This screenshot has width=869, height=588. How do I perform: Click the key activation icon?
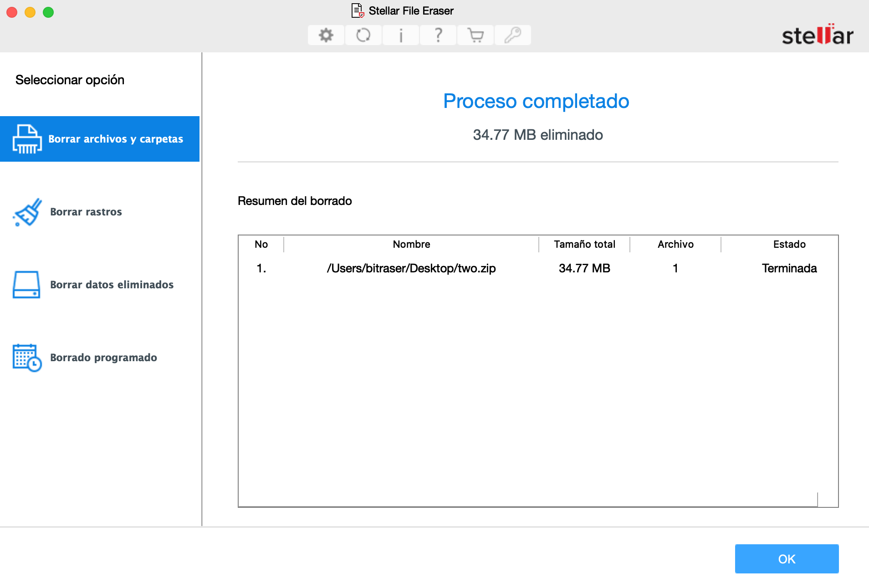pyautogui.click(x=513, y=35)
